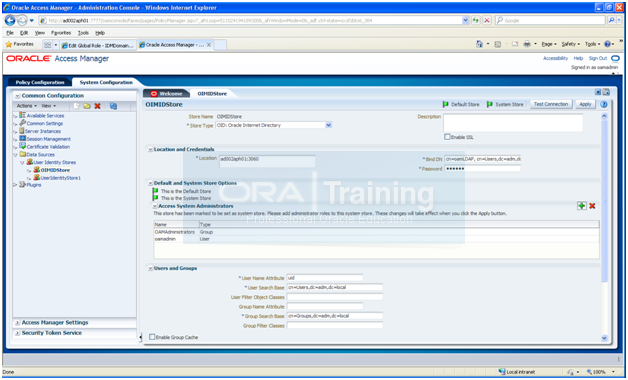Click the scroll down arrow of content panel
Screen dimensions: 628x380
click(604, 338)
